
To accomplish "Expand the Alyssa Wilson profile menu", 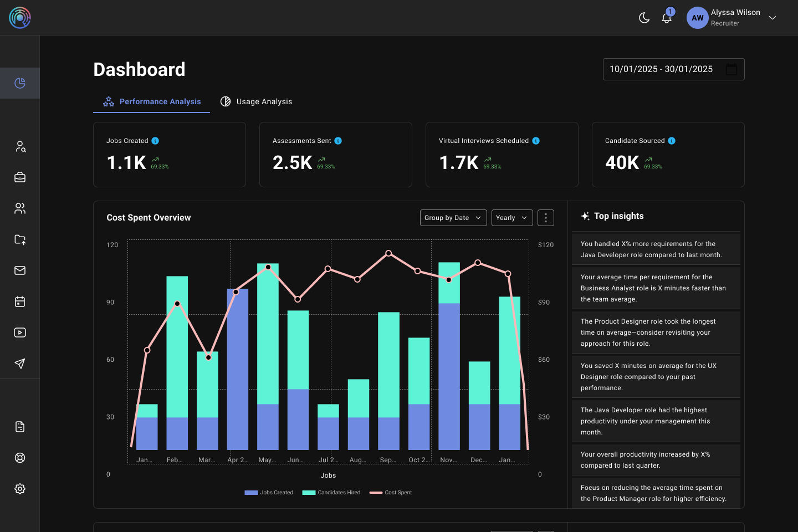I will pos(772,18).
